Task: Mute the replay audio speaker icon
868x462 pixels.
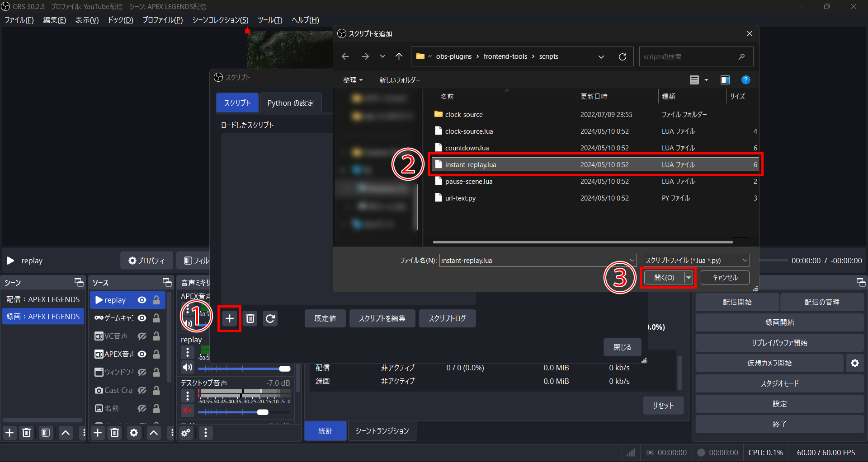Action: click(x=188, y=367)
